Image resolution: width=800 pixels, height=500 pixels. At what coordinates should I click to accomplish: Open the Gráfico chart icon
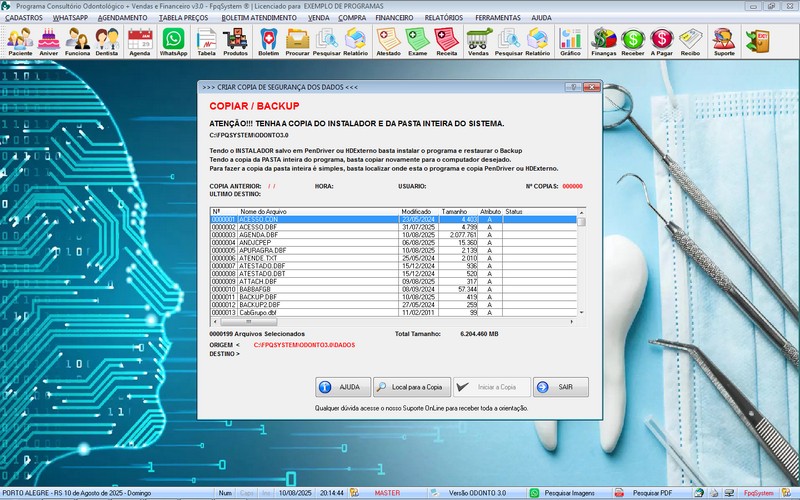click(x=571, y=41)
